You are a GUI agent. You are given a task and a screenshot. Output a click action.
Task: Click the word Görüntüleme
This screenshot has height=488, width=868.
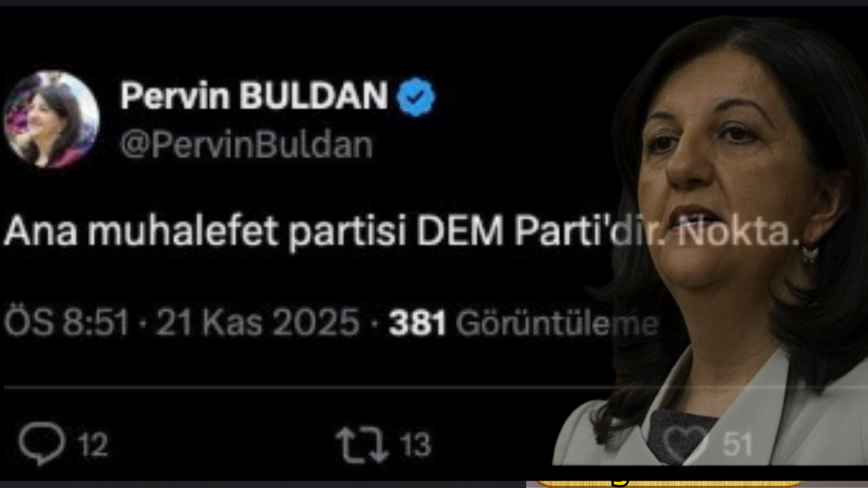pyautogui.click(x=557, y=324)
